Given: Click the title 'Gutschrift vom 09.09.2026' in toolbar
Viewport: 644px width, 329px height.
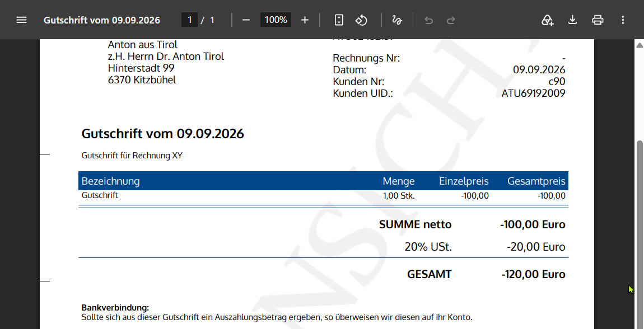Looking at the screenshot, I should pyautogui.click(x=102, y=20).
